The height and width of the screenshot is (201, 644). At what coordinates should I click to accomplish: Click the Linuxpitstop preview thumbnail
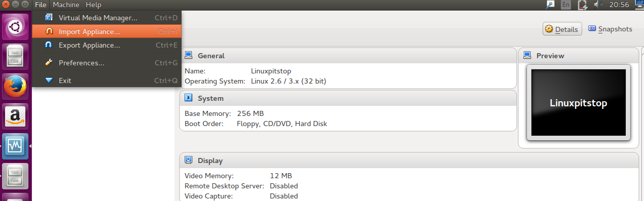point(578,103)
